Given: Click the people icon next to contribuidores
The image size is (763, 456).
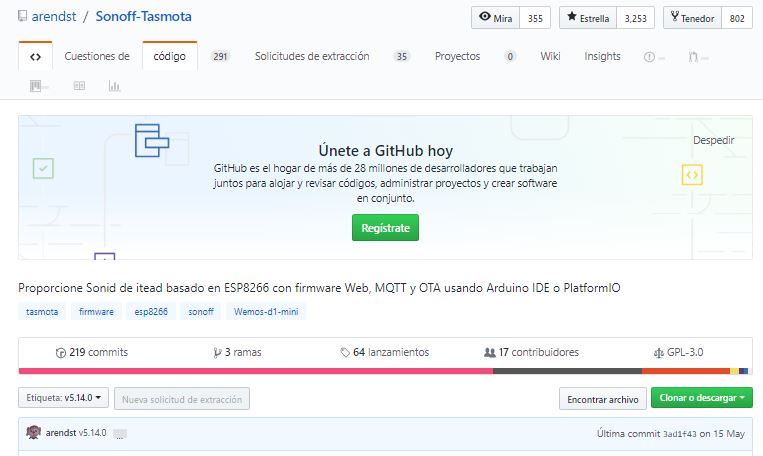Looking at the screenshot, I should coord(490,352).
